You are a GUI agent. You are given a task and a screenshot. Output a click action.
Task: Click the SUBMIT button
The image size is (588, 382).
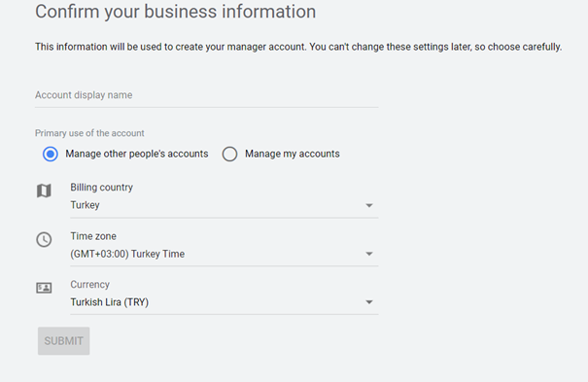click(x=64, y=341)
